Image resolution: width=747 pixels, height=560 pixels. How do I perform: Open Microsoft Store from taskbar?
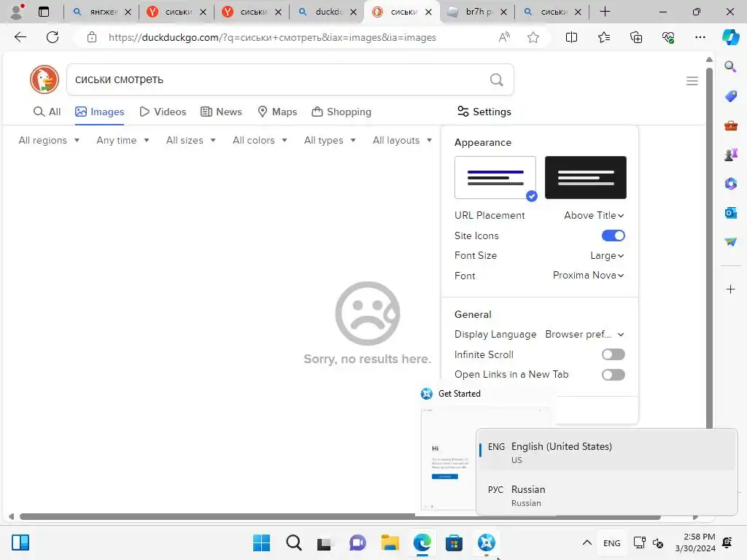(454, 542)
